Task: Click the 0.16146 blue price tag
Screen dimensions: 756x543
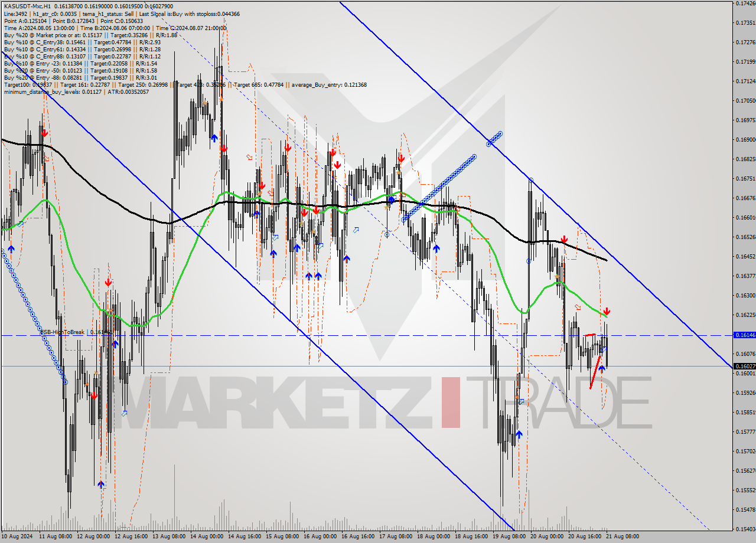Action: pyautogui.click(x=744, y=335)
